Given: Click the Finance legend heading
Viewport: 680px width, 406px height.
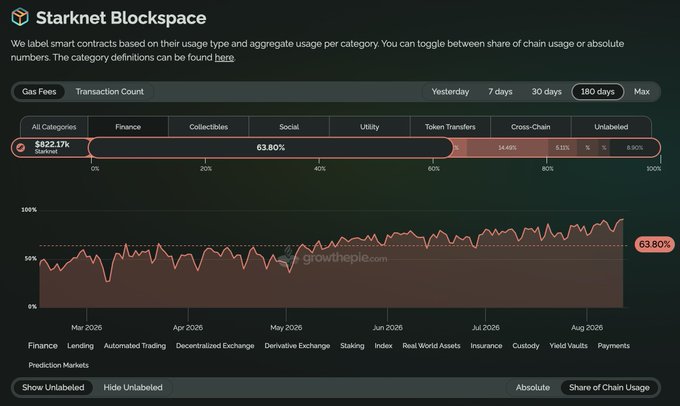Looking at the screenshot, I should coord(42,346).
